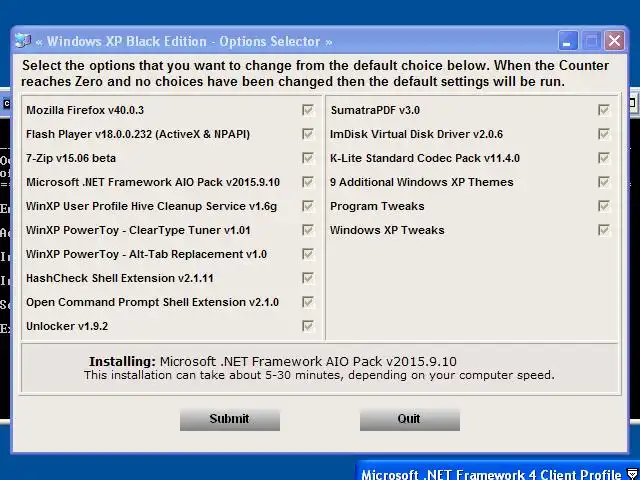Toggle the User Profile Hive Cleanup Service checkbox
Viewport: 640px width, 480px height.
(308, 206)
